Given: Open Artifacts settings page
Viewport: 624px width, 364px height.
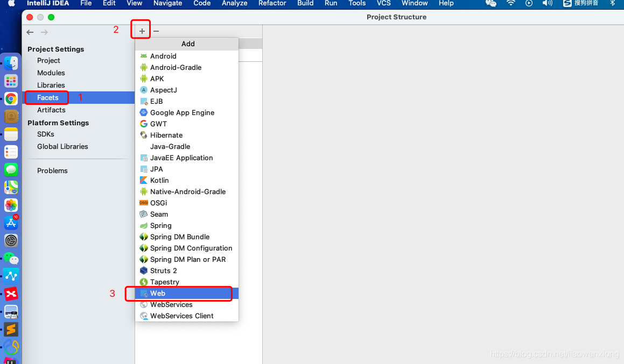Looking at the screenshot, I should tap(51, 110).
